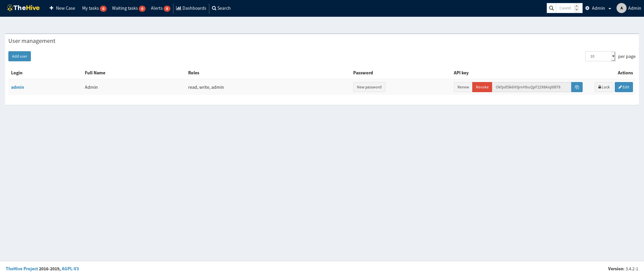Create a New Case
The height and width of the screenshot is (275, 644).
tap(62, 8)
